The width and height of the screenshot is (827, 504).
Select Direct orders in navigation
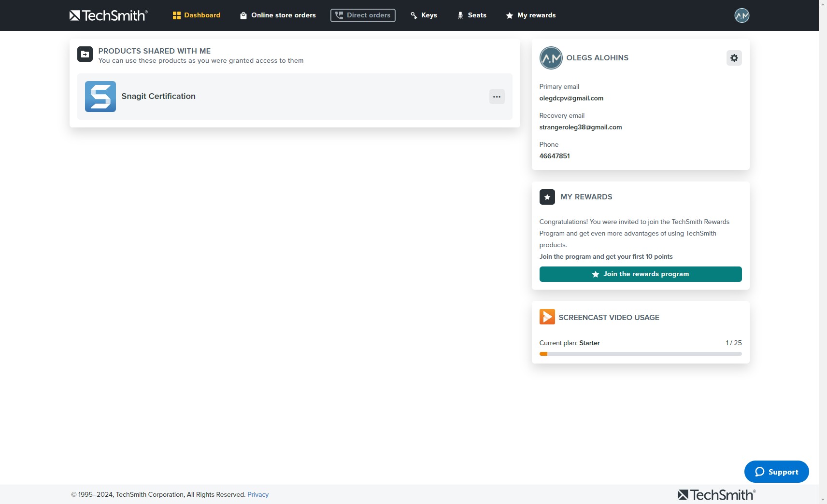click(x=363, y=15)
